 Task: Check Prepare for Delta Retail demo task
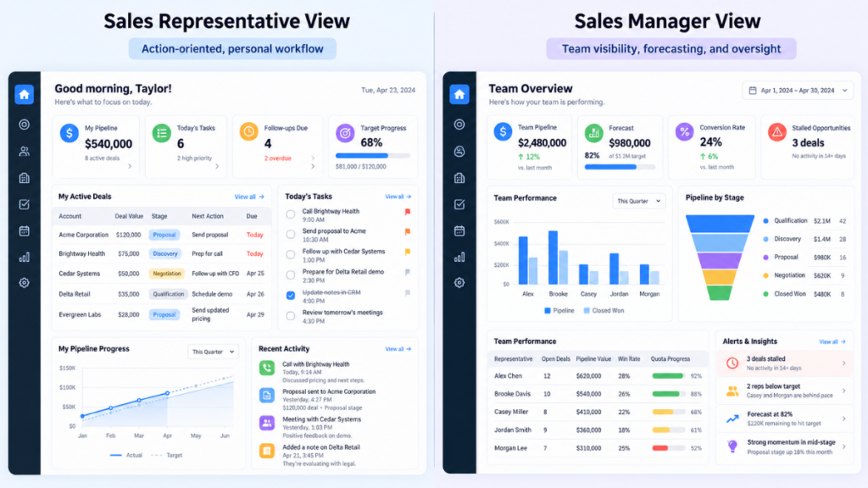[291, 275]
